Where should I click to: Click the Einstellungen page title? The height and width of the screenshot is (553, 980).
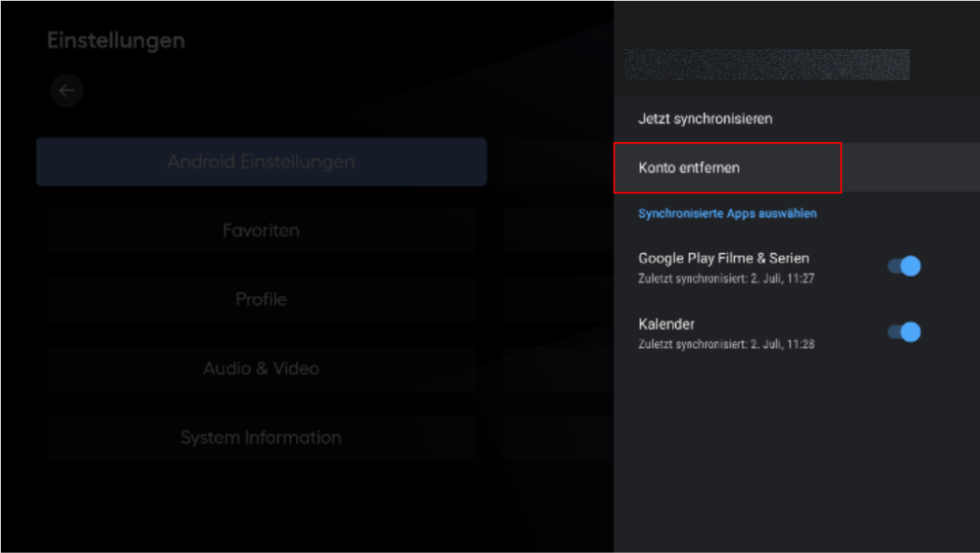point(116,41)
